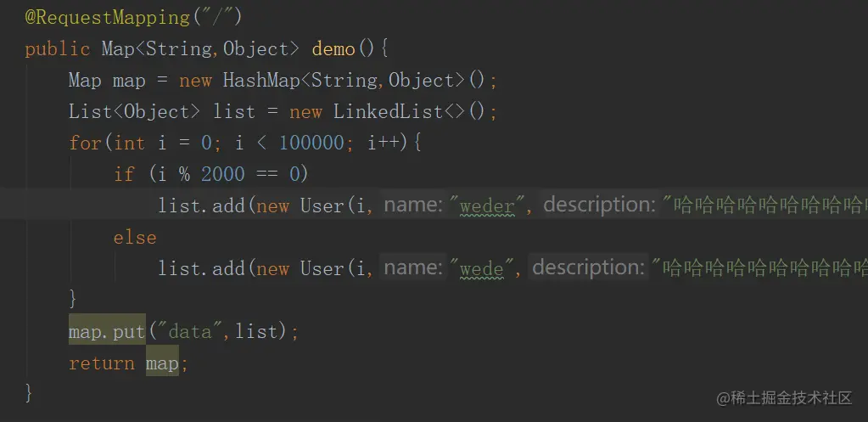Click the variable name list in declaration
The image size is (868, 422).
pos(233,112)
